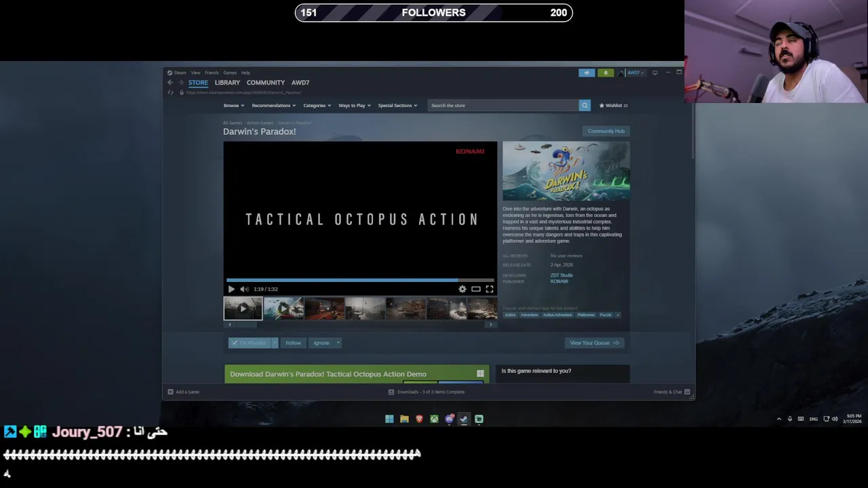The height and width of the screenshot is (488, 868).
Task: Expand the Ignore options arrow
Action: tap(338, 343)
